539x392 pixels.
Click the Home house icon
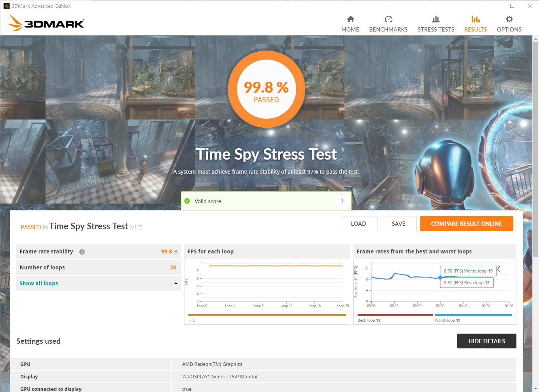(x=351, y=19)
